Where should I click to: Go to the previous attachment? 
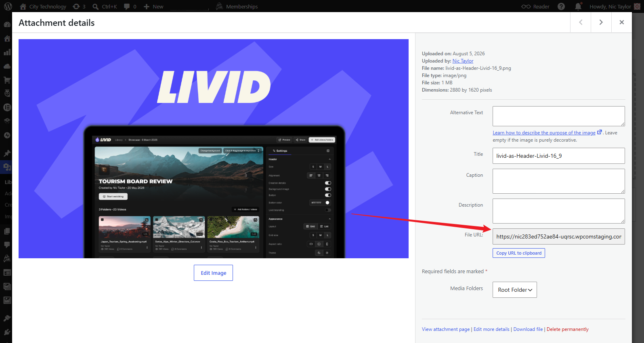pos(581,23)
